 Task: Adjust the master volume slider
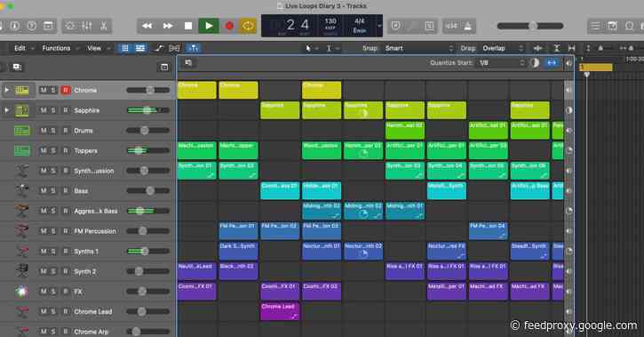click(529, 26)
